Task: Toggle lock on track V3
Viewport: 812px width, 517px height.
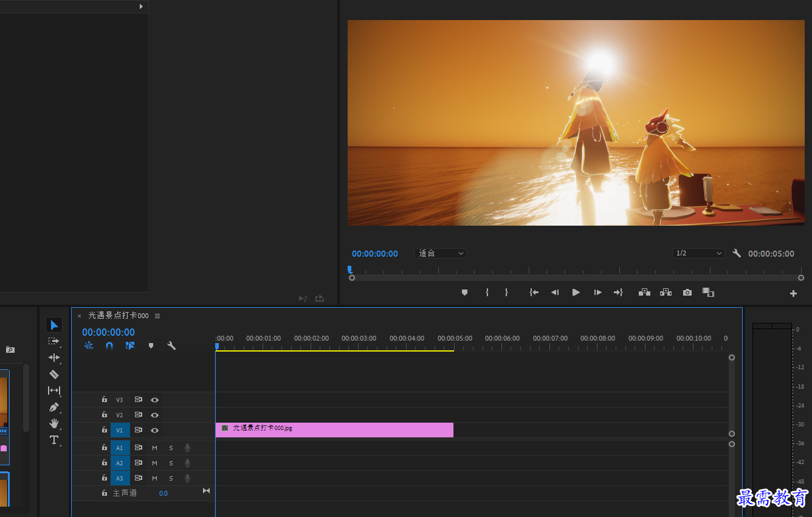Action: pos(105,400)
